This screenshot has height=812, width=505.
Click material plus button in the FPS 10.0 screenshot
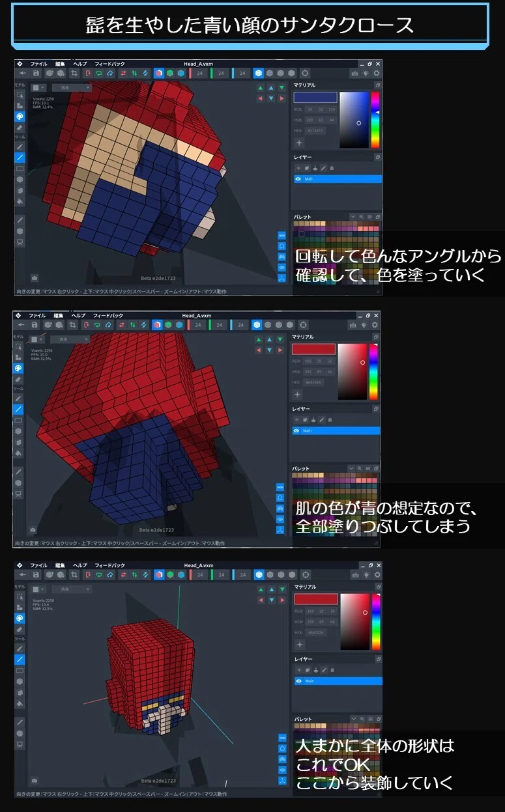tap(298, 394)
